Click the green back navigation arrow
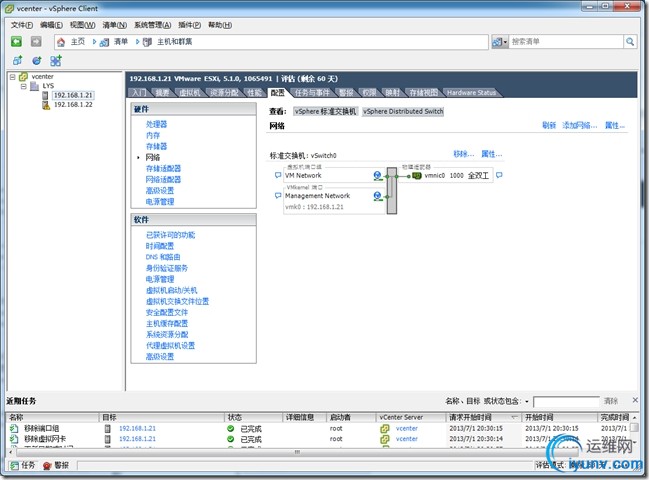The width and height of the screenshot is (649, 480). (16, 41)
